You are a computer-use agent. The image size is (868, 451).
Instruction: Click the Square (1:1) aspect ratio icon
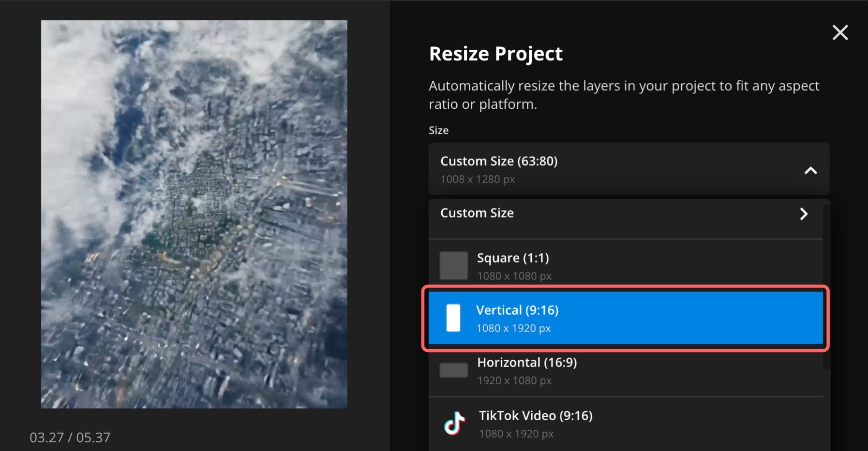coord(453,265)
